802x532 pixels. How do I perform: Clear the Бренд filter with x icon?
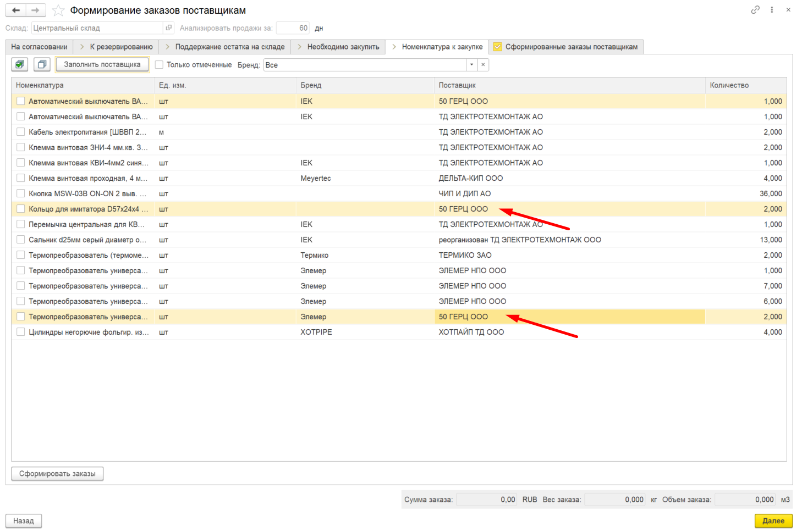(483, 65)
